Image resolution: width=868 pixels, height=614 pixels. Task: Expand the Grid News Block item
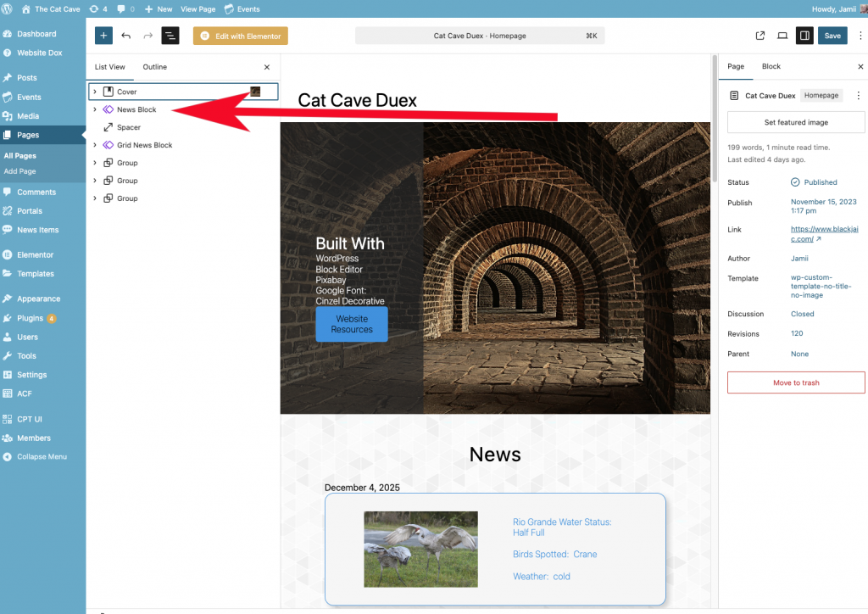pyautogui.click(x=95, y=145)
